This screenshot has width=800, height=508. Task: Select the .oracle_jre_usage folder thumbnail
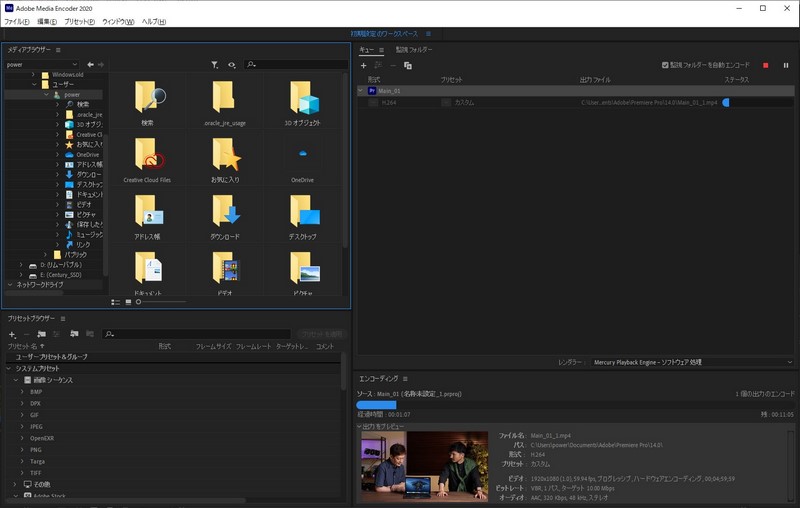[225, 104]
